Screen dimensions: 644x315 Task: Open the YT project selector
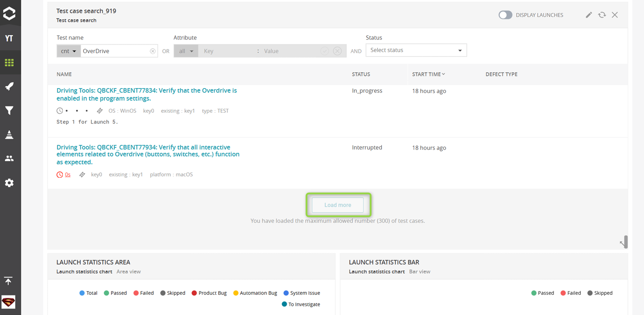[9, 38]
